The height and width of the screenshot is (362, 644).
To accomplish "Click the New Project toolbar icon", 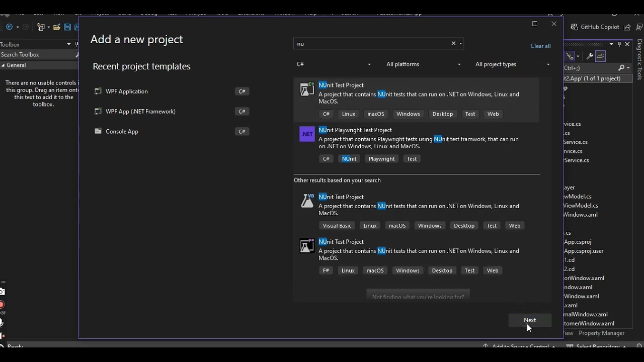I will coord(41,27).
